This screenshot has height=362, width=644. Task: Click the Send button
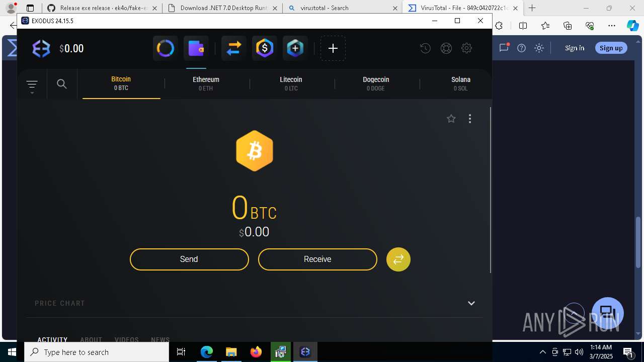click(x=189, y=259)
